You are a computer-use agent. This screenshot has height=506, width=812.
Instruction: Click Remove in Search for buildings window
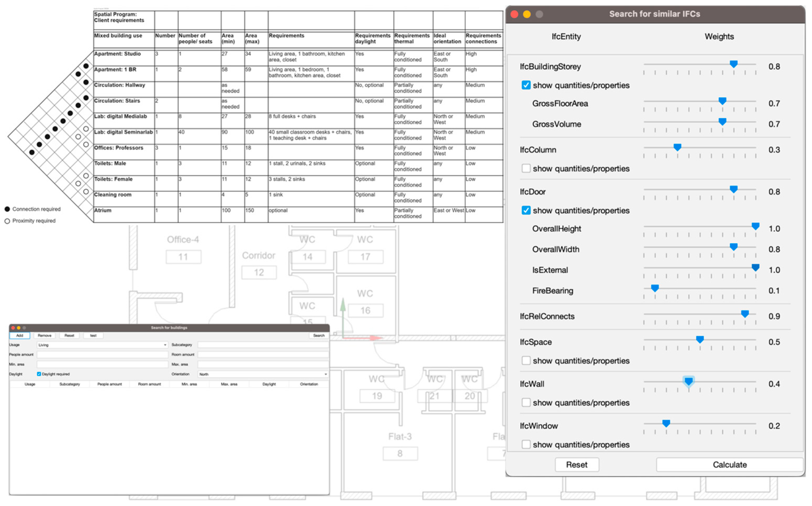click(x=44, y=335)
